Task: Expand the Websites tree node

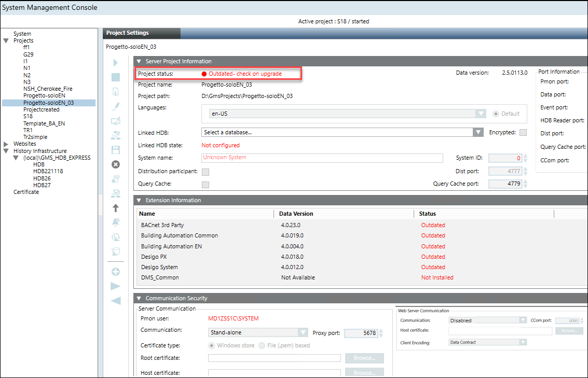Action: click(6, 144)
